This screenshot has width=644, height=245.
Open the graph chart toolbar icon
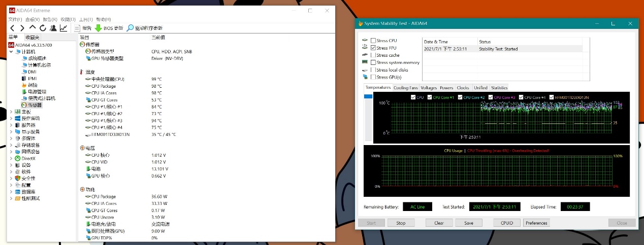point(63,28)
